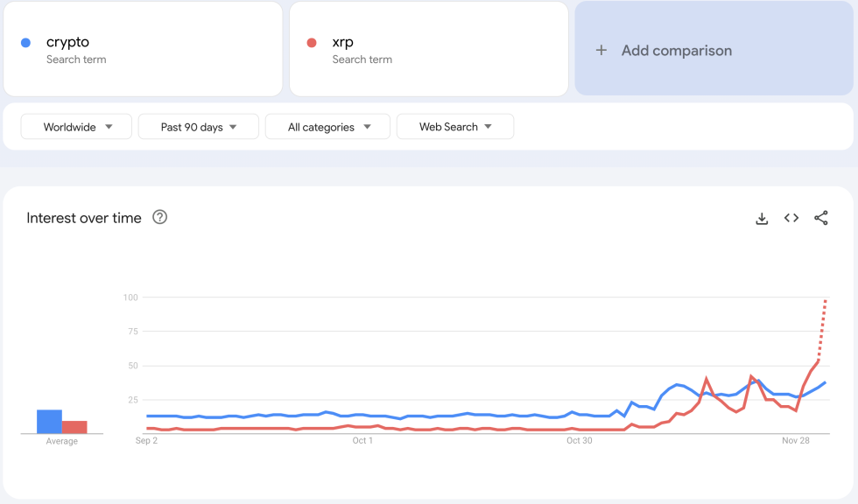Click the Interest over time heading

coord(84,219)
